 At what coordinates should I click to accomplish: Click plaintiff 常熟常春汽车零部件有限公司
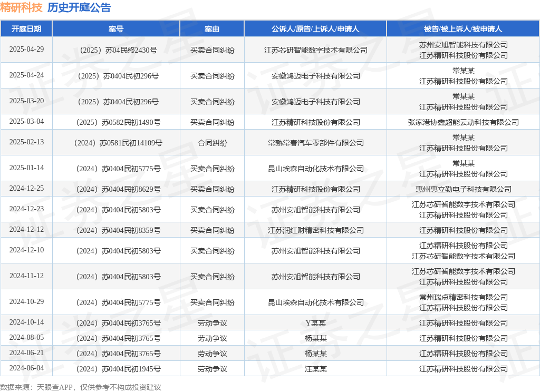[315, 143]
